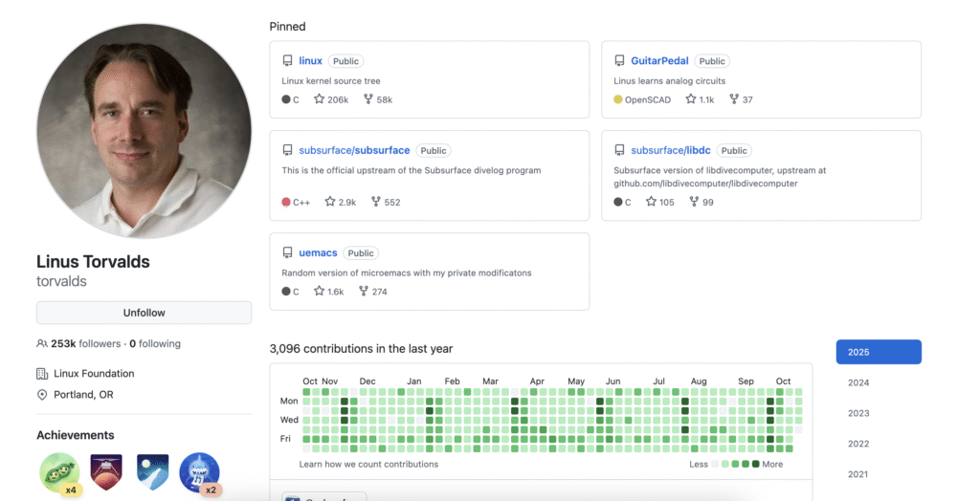The image size is (980, 501).
Task: Open the linux repository link
Action: click(310, 61)
